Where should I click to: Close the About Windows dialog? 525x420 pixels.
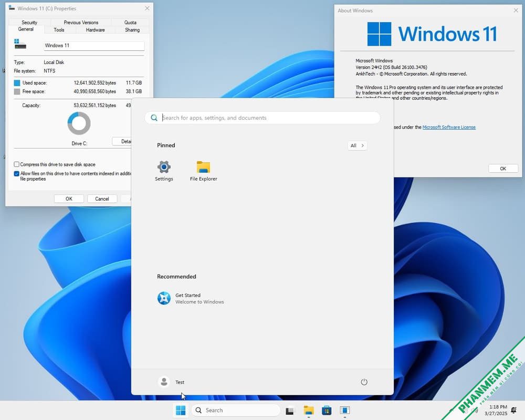click(x=516, y=10)
